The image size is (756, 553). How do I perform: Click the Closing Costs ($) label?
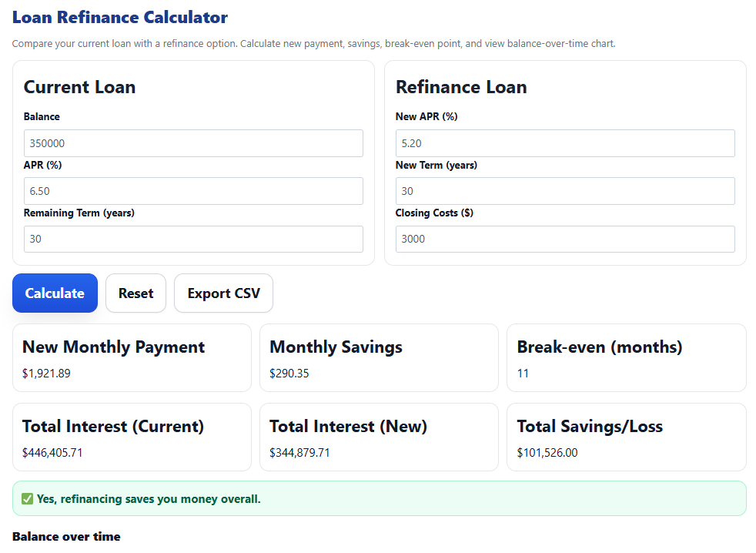(x=434, y=213)
